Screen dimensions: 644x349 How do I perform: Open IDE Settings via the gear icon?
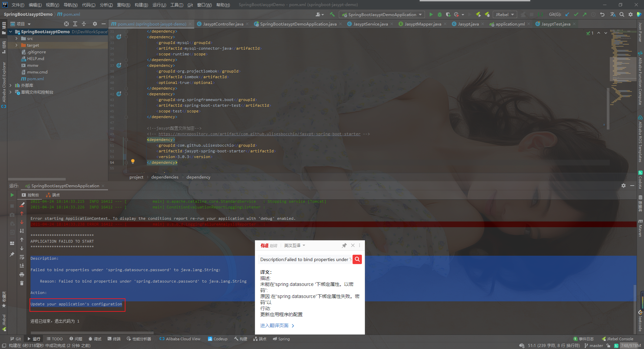point(631,14)
